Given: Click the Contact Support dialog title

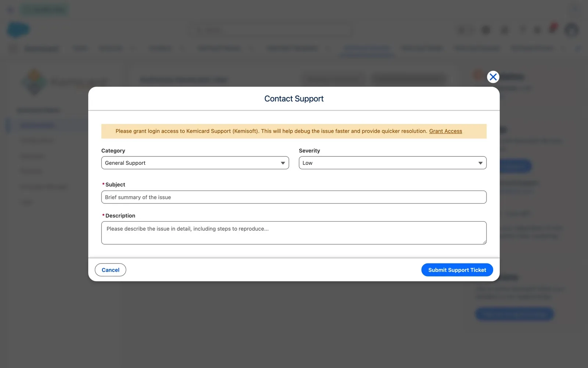Looking at the screenshot, I should point(294,99).
